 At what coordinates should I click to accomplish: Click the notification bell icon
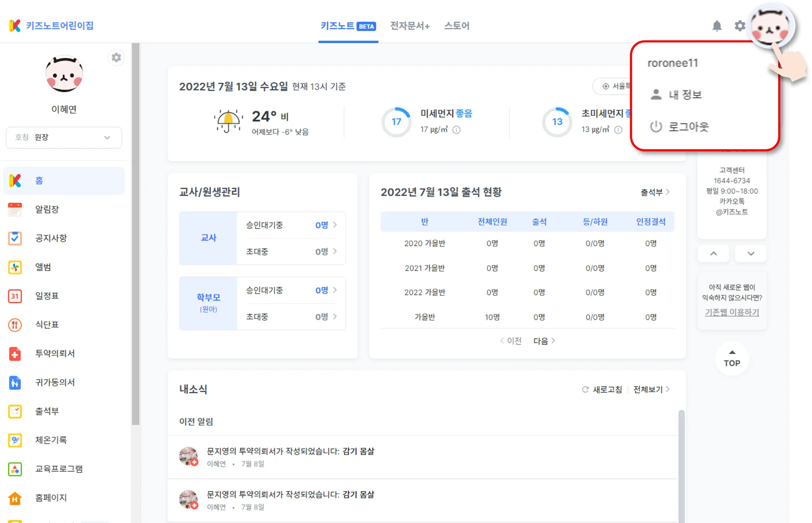click(717, 26)
